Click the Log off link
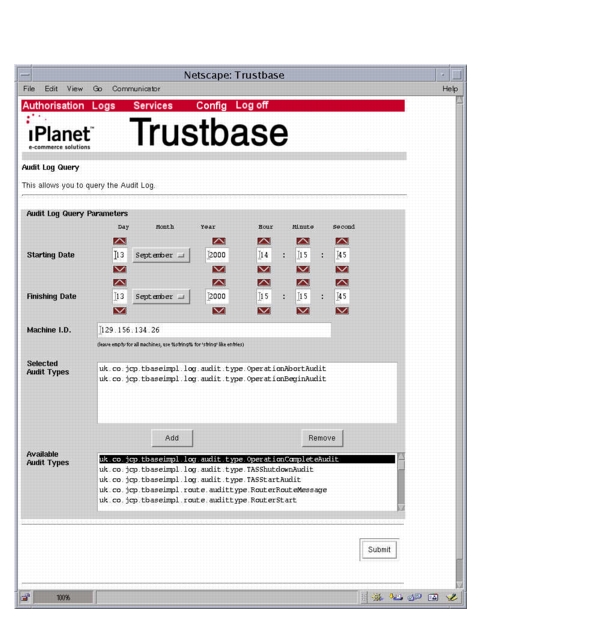Screen dimensions: 610x635 coord(252,106)
